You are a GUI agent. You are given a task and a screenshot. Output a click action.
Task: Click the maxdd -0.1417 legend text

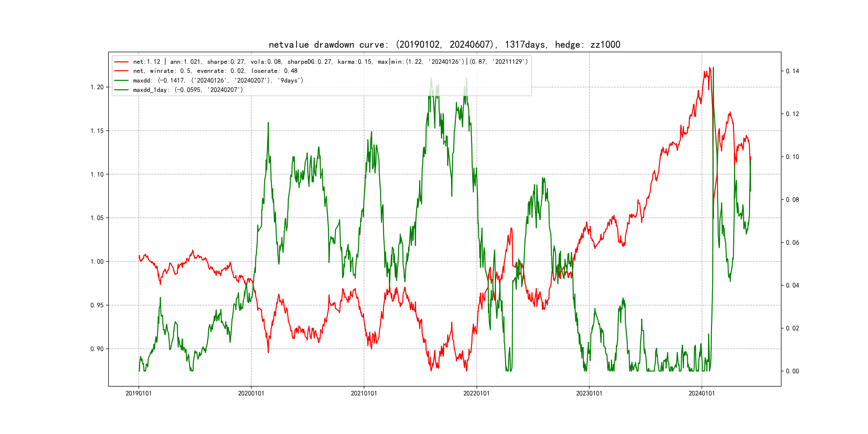pos(218,80)
